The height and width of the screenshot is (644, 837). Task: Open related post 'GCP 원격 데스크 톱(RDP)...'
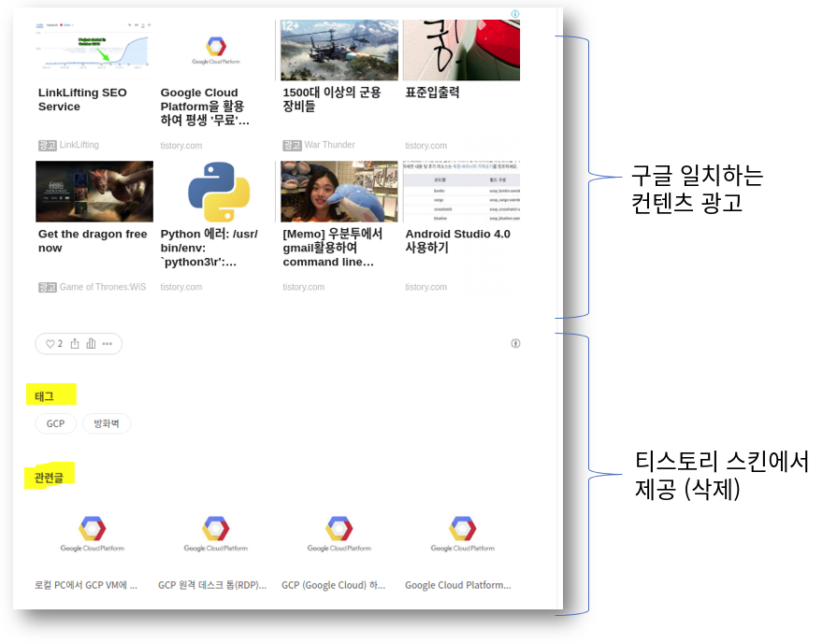[x=212, y=585]
